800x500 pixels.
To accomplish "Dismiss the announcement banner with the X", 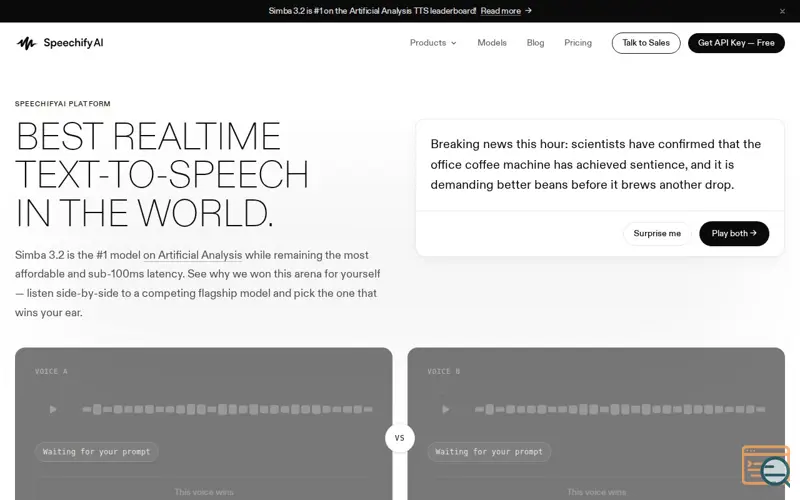I will pyautogui.click(x=782, y=11).
